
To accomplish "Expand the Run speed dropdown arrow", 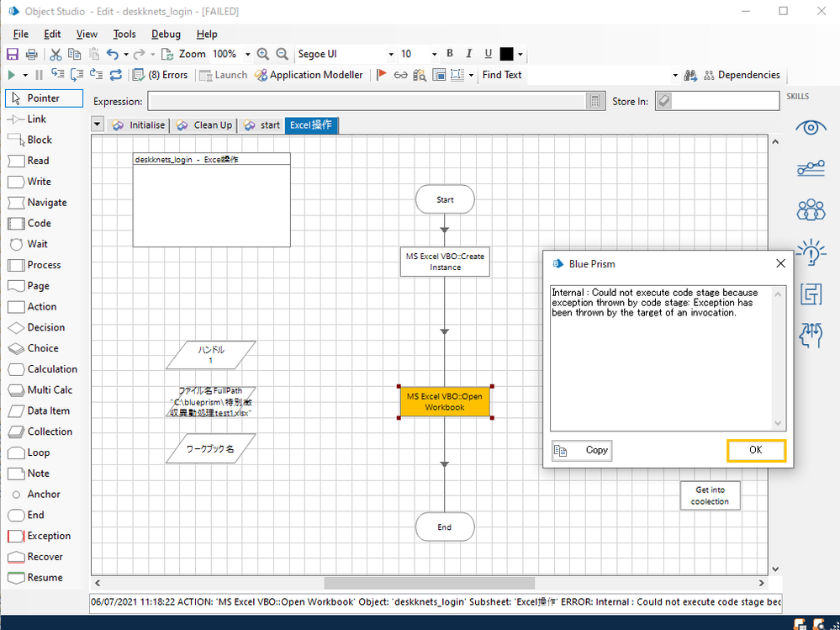I will (x=25, y=75).
